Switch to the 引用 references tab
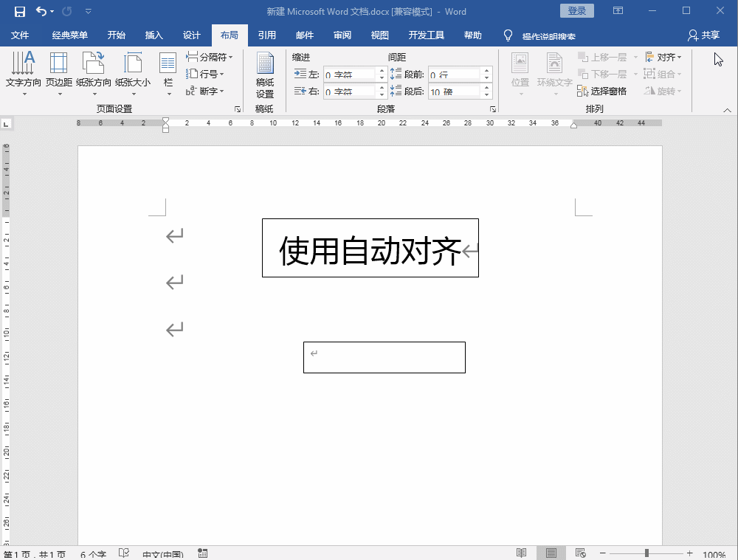The width and height of the screenshot is (738, 560). [267, 35]
